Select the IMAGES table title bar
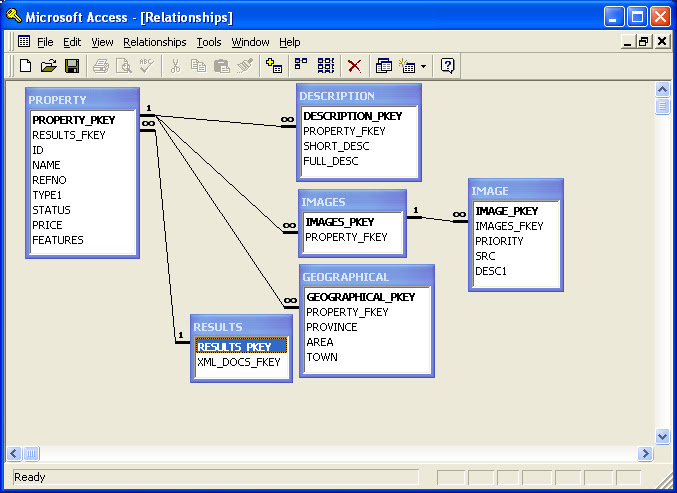The height and width of the screenshot is (493, 677). click(352, 202)
